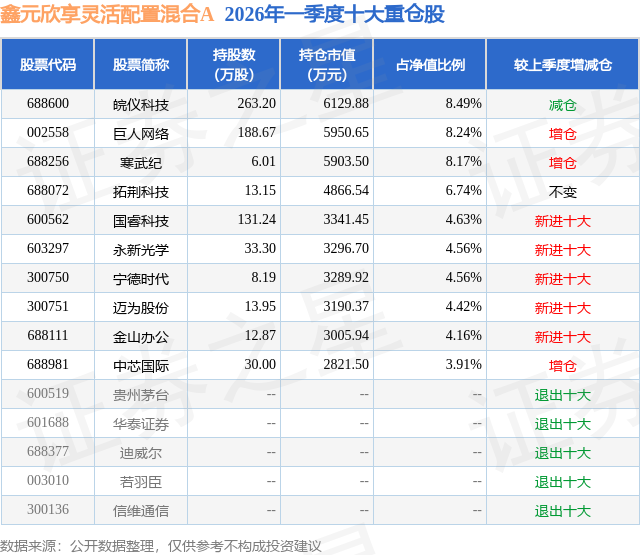Click the 股票代码 column header

[48, 64]
